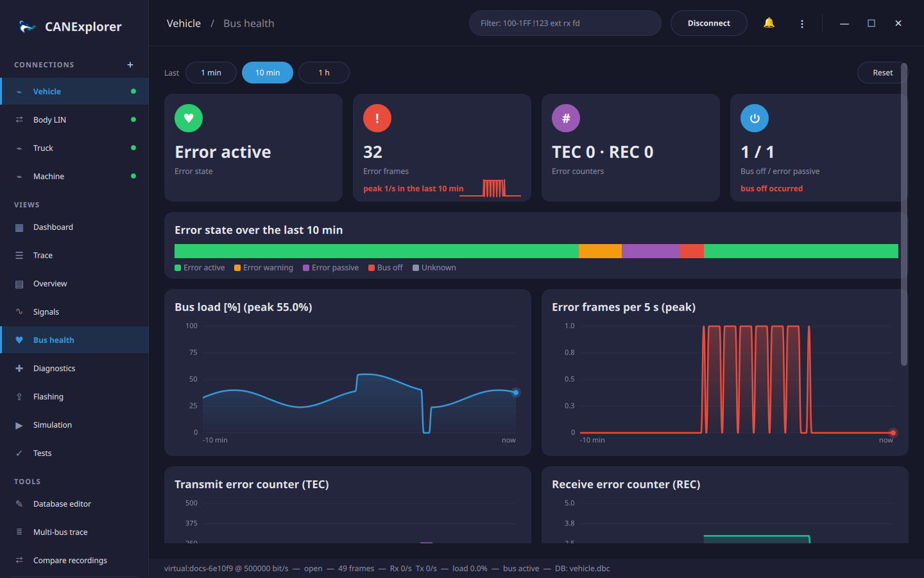Click 'DB: vehicle.dbc' in status bar
Screen dimensions: 924x578
[583, 568]
